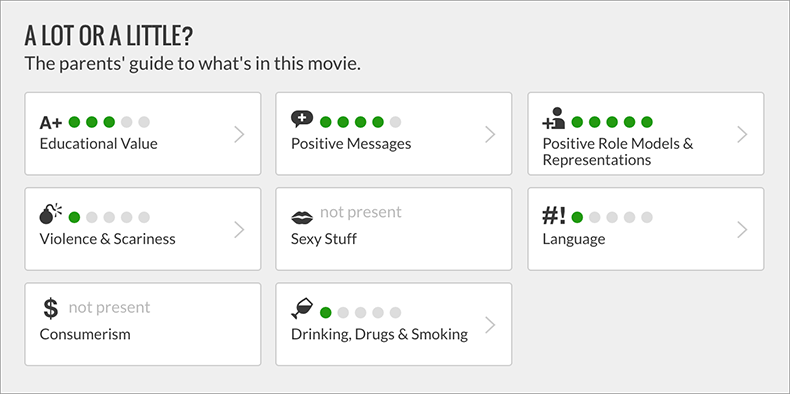Expand the Educational Value card chevron
Image resolution: width=790 pixels, height=394 pixels.
pyautogui.click(x=239, y=135)
